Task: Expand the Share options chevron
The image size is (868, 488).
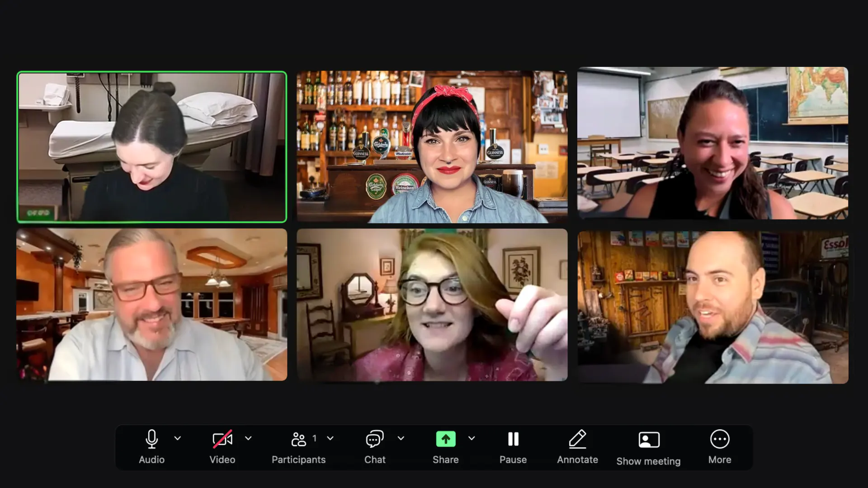Action: click(472, 438)
